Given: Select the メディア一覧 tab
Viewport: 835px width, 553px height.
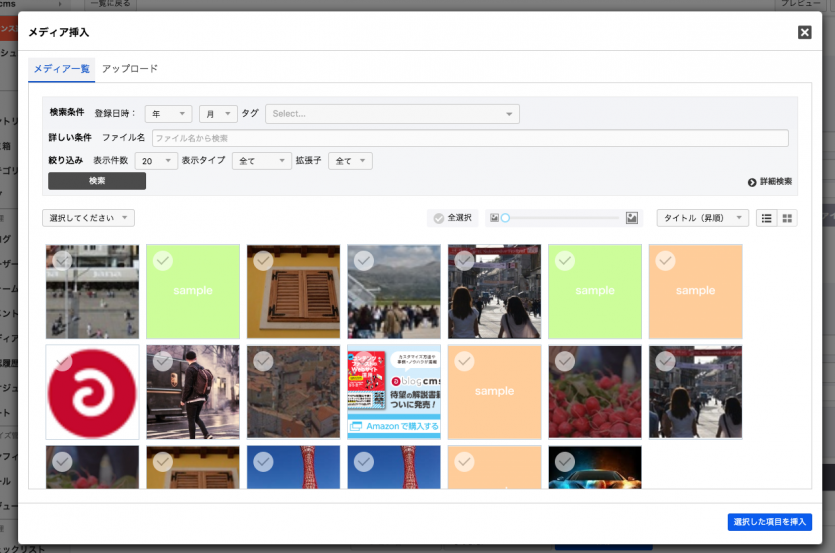Looking at the screenshot, I should click(62, 69).
